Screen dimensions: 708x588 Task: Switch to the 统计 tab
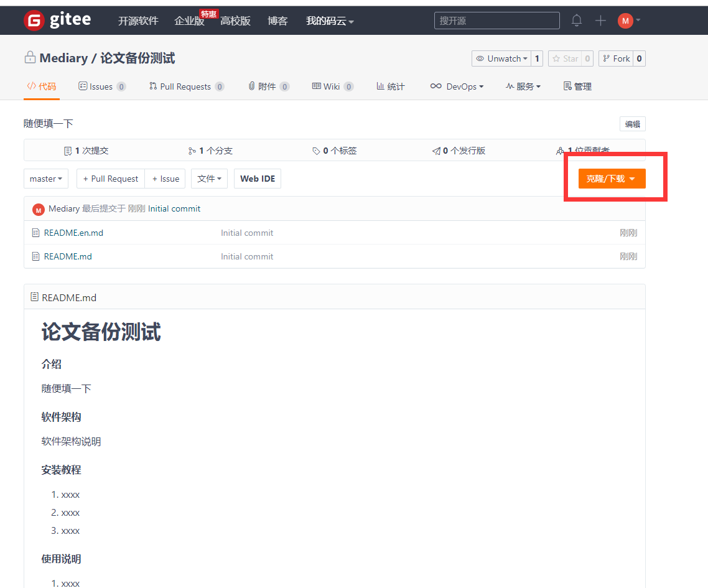391,86
